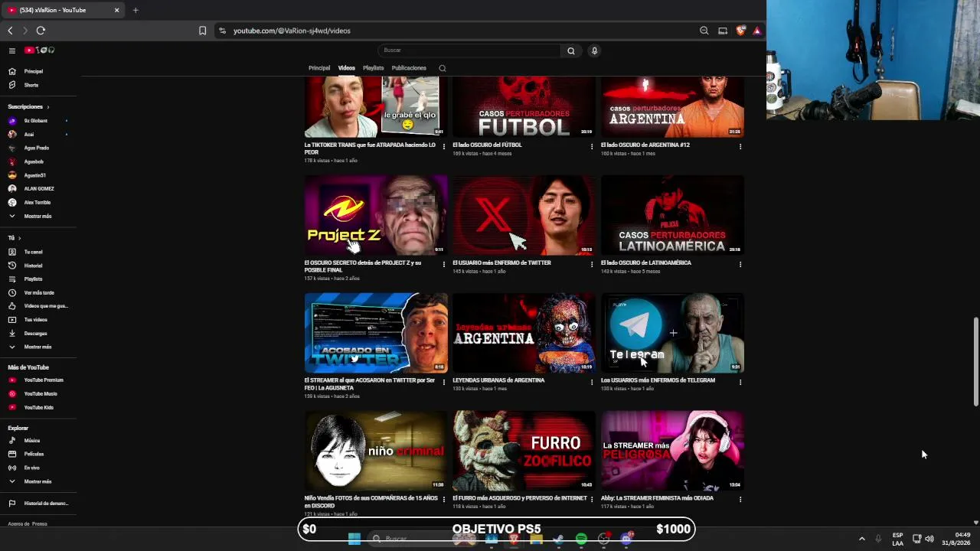Viewport: 980px width, 551px height.
Task: Select the xVaRion YouTube browser tab
Action: [x=63, y=10]
